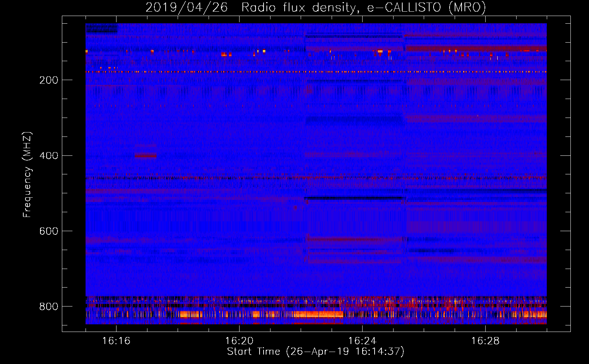
Task: Click the 16:28 time tick label
Action: (485, 341)
